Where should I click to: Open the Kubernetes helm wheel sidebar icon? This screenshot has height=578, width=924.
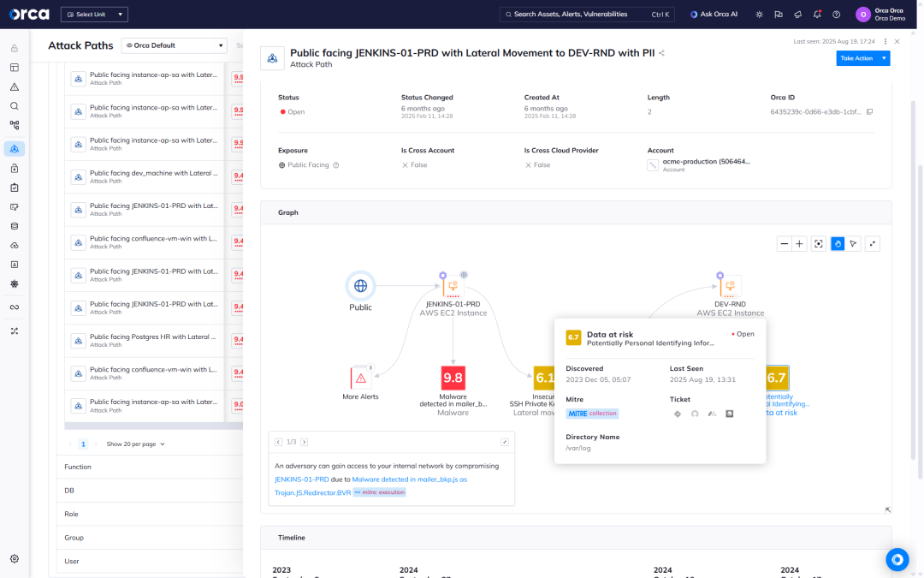click(15, 283)
